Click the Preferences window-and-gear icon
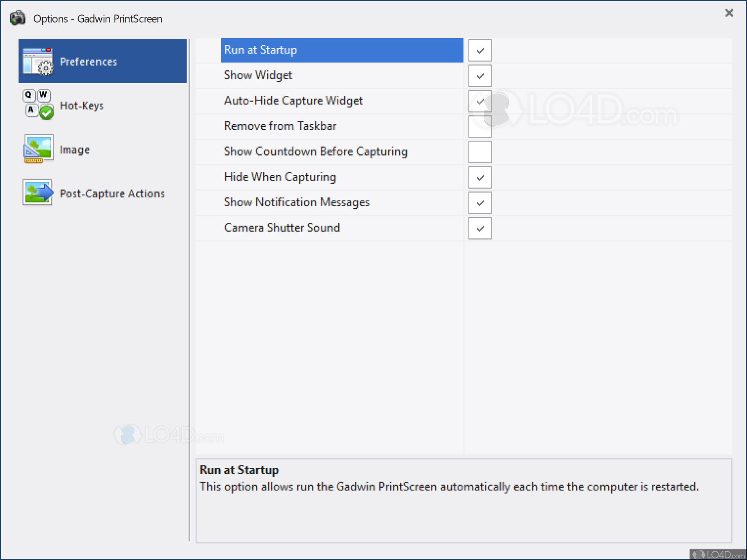 click(x=38, y=61)
